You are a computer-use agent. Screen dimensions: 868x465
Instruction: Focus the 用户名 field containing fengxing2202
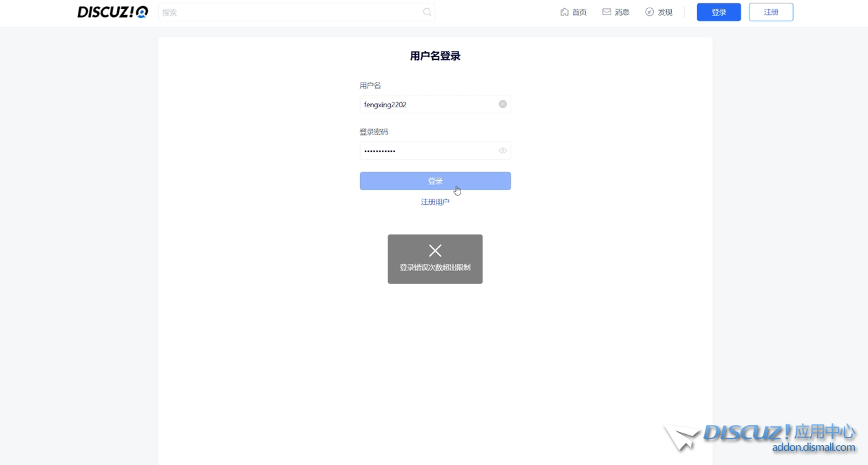point(427,105)
